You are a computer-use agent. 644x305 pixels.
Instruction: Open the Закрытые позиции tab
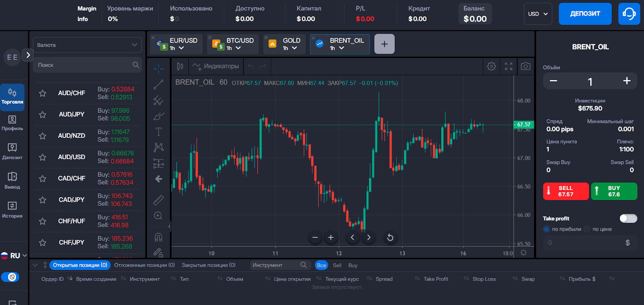point(208,265)
